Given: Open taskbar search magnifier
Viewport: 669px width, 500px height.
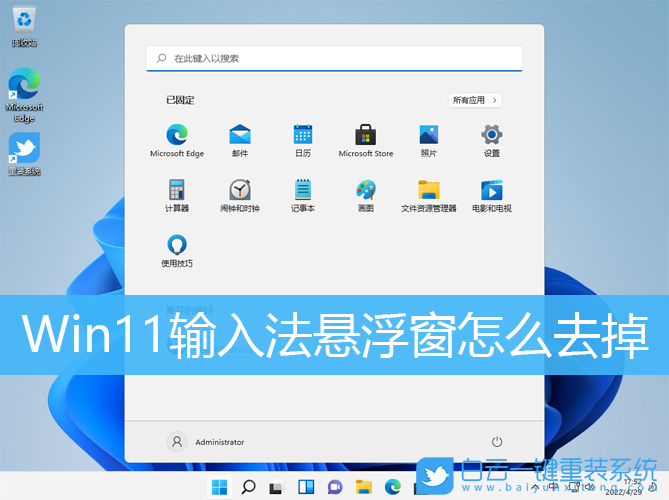Looking at the screenshot, I should point(248,486).
